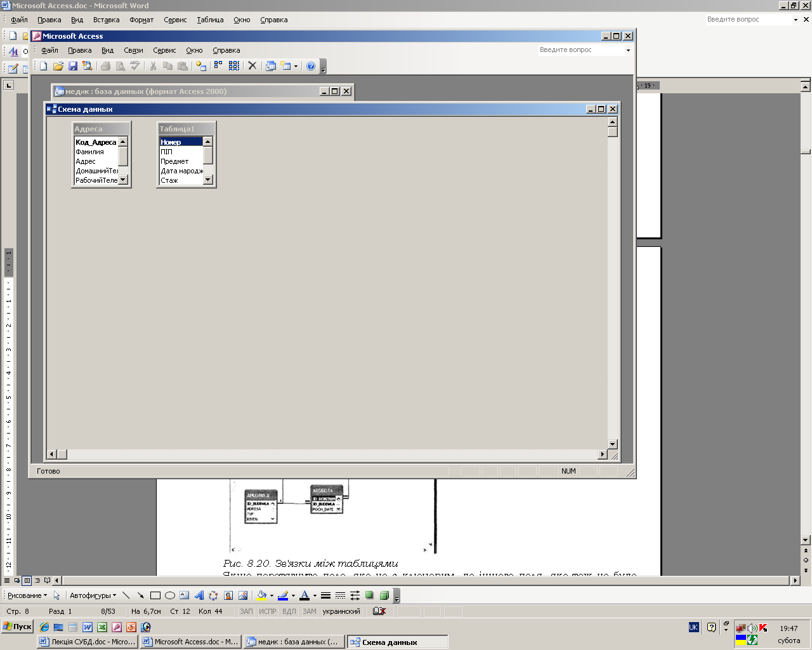Click scroll down arrow in Адреса field list
Viewport: 812px width, 650px height.
point(123,180)
